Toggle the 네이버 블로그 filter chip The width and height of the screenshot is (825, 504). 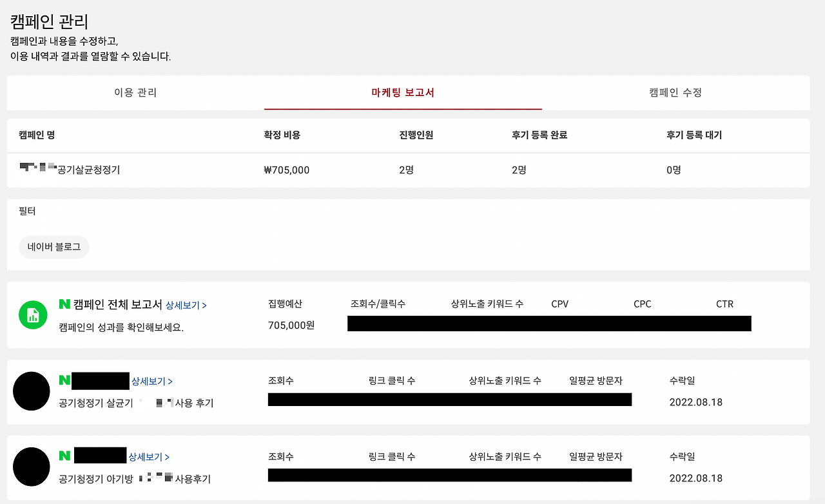pos(54,247)
